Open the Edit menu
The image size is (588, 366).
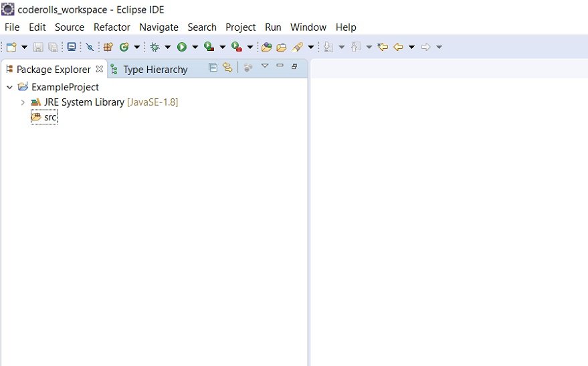(37, 27)
